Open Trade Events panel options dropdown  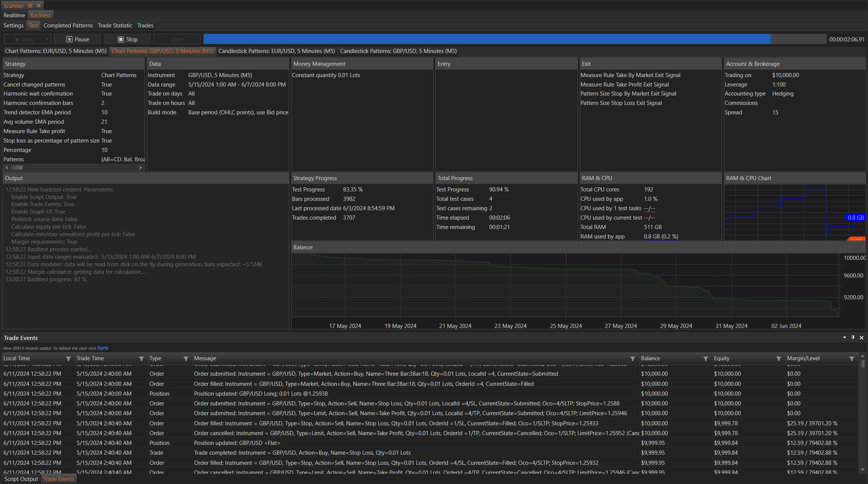(844, 337)
